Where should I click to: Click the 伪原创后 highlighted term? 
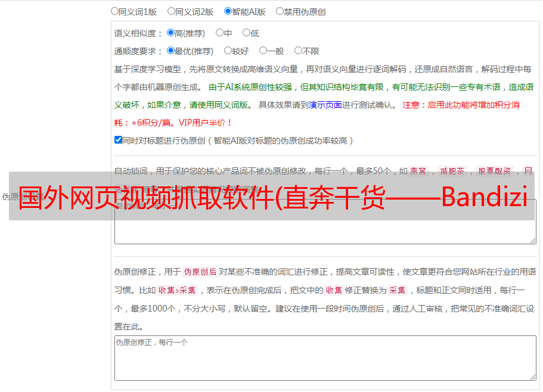tap(200, 272)
